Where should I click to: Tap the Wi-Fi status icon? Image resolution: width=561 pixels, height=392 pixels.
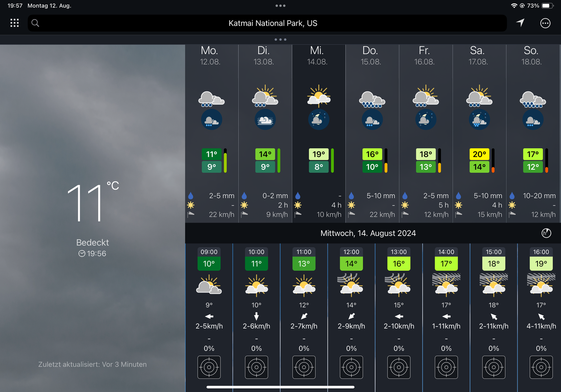point(514,6)
